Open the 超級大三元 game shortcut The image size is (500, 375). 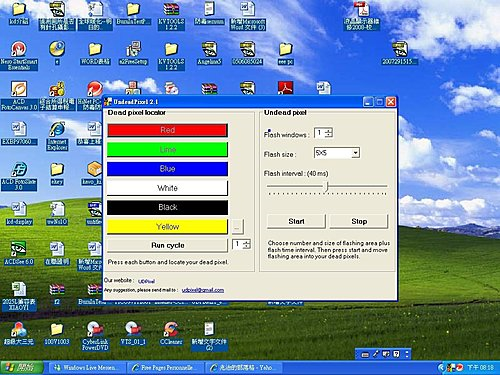19,333
